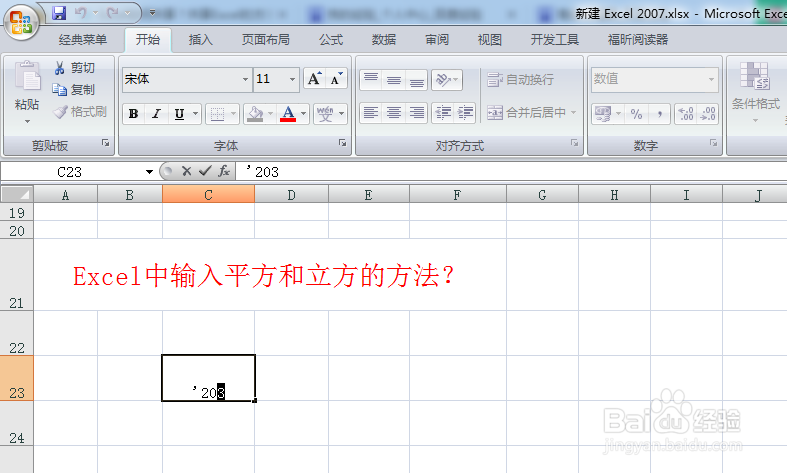This screenshot has height=473, width=787.
Task: Expand the underline style arrow
Action: pos(196,113)
